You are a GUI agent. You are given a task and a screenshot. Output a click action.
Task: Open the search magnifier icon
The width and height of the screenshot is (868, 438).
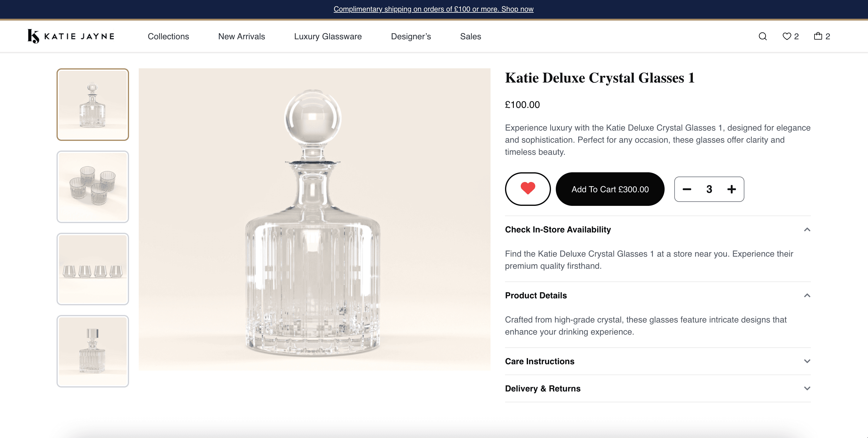pyautogui.click(x=763, y=36)
